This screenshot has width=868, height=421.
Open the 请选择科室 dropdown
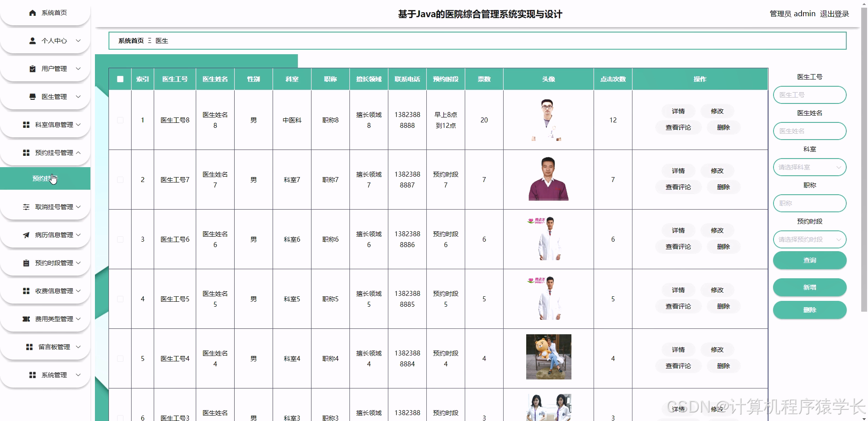(810, 167)
